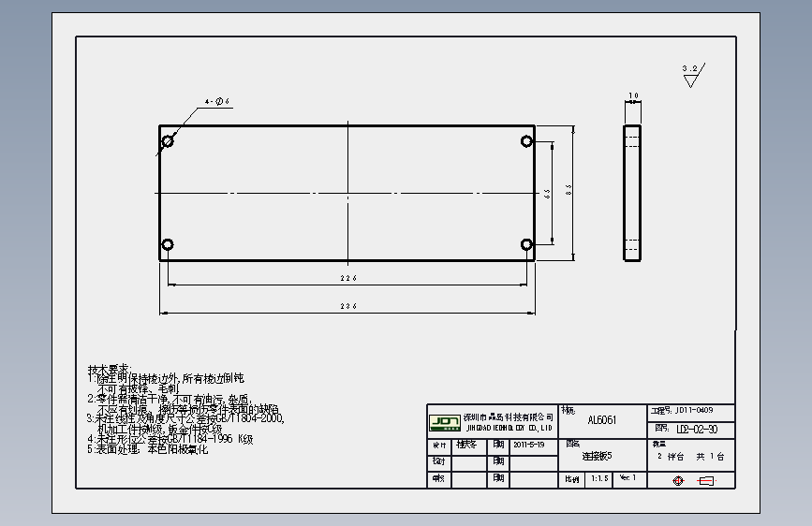Click the 4-Φ6 hole callout text
The height and width of the screenshot is (526, 812).
(217, 102)
